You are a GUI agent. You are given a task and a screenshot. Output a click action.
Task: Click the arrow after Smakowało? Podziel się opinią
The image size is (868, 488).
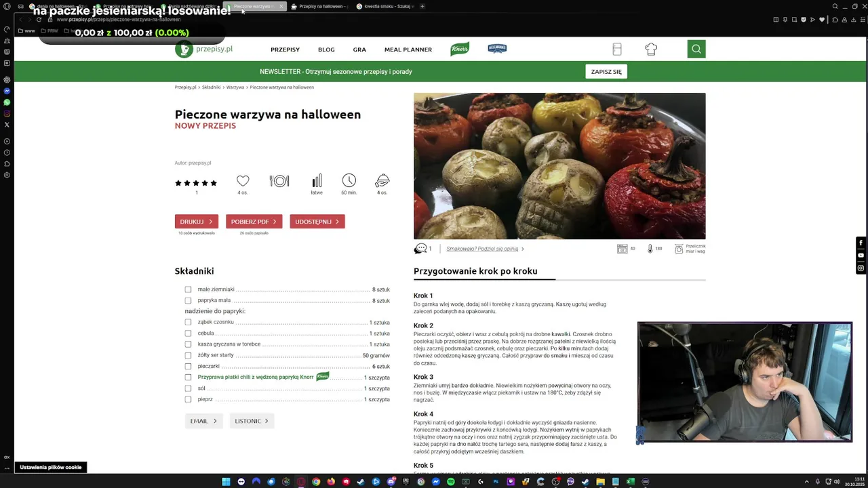point(523,249)
